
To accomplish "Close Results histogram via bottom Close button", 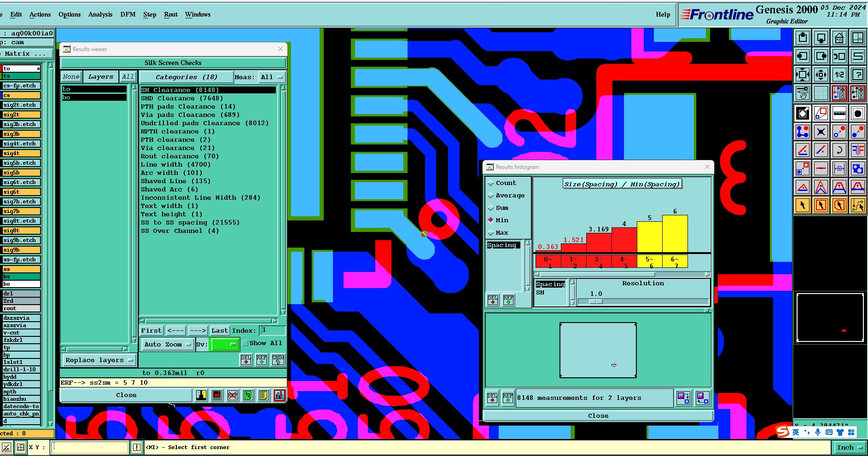I will point(598,416).
